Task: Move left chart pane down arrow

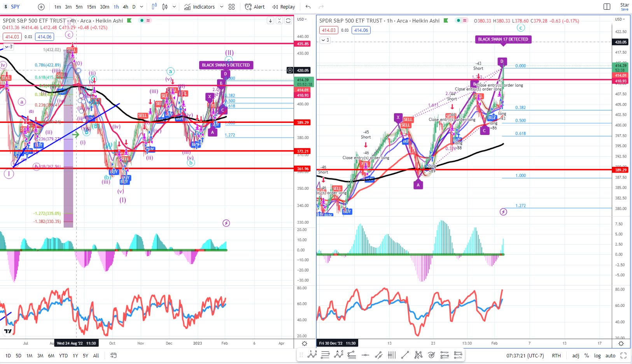Action: (x=270, y=21)
